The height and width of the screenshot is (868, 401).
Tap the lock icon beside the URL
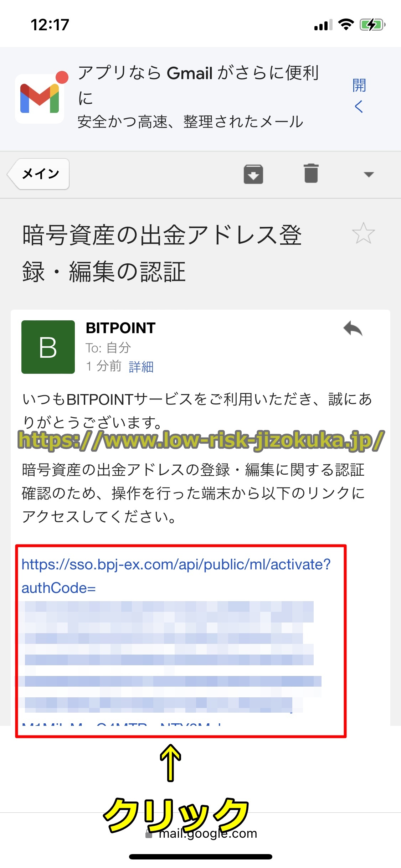[x=149, y=834]
